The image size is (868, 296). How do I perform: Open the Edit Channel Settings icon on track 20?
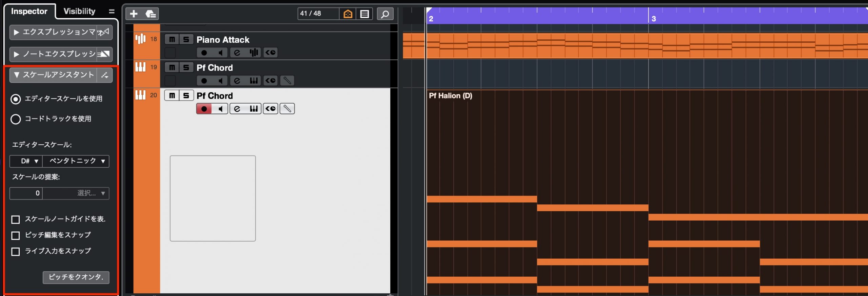click(237, 109)
